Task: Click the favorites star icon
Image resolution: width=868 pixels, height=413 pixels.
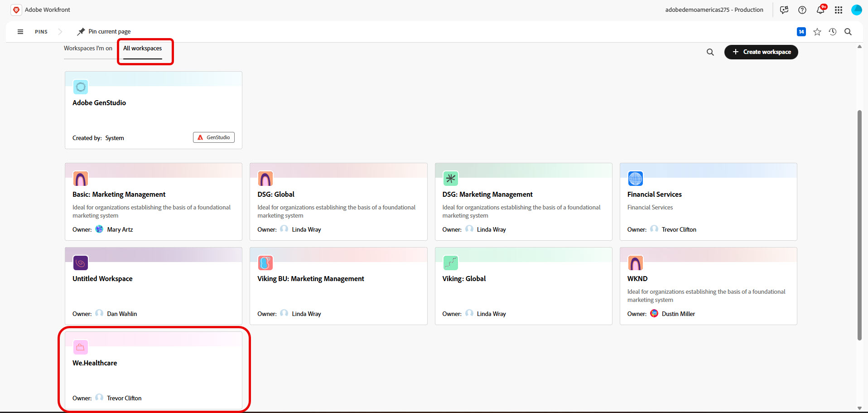Action: pyautogui.click(x=817, y=32)
